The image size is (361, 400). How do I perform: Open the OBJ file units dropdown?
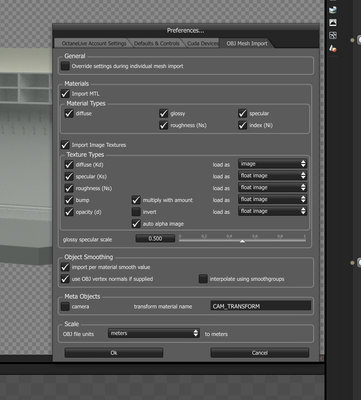pyautogui.click(x=154, y=333)
